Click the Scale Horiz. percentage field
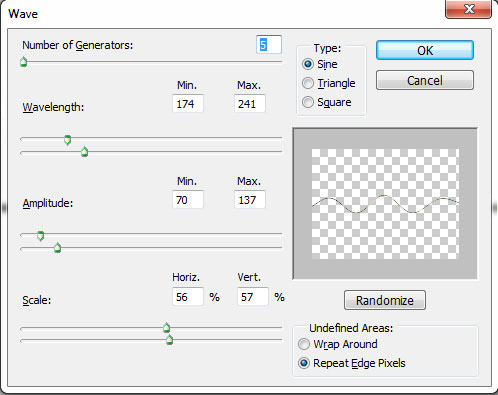The image size is (498, 395). point(188,297)
